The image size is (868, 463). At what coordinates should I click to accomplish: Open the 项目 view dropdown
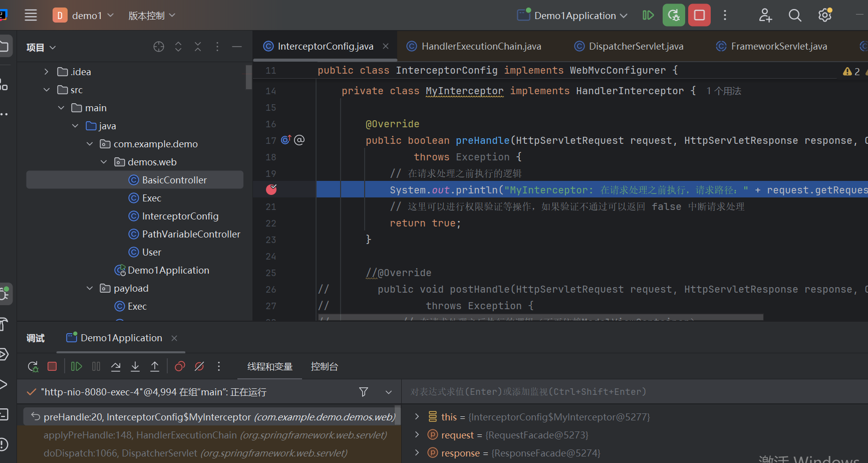(x=41, y=48)
